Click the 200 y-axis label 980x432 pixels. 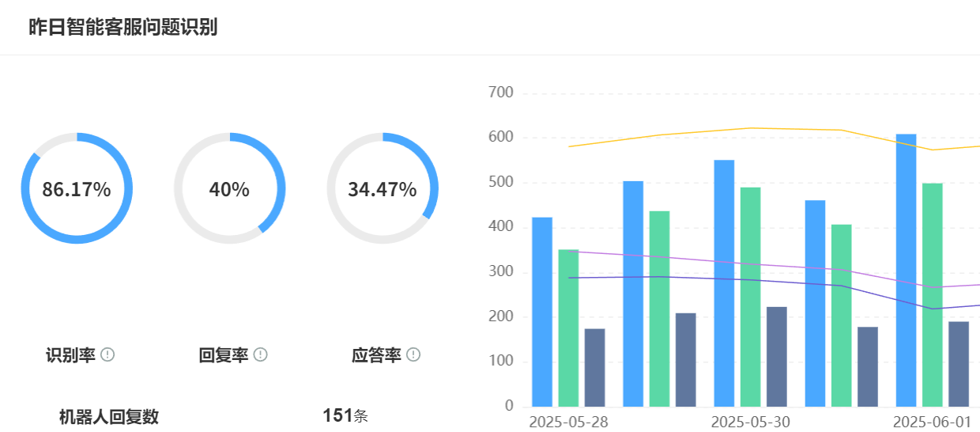coord(501,316)
